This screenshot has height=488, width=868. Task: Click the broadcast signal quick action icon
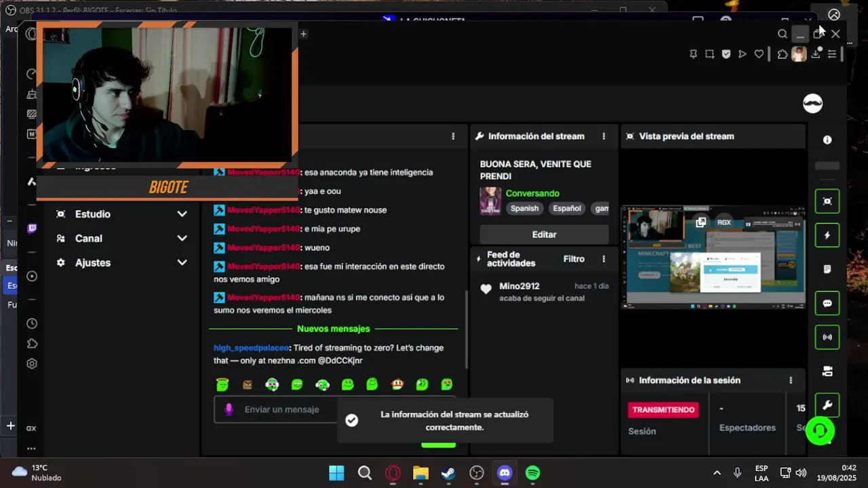[x=827, y=337]
